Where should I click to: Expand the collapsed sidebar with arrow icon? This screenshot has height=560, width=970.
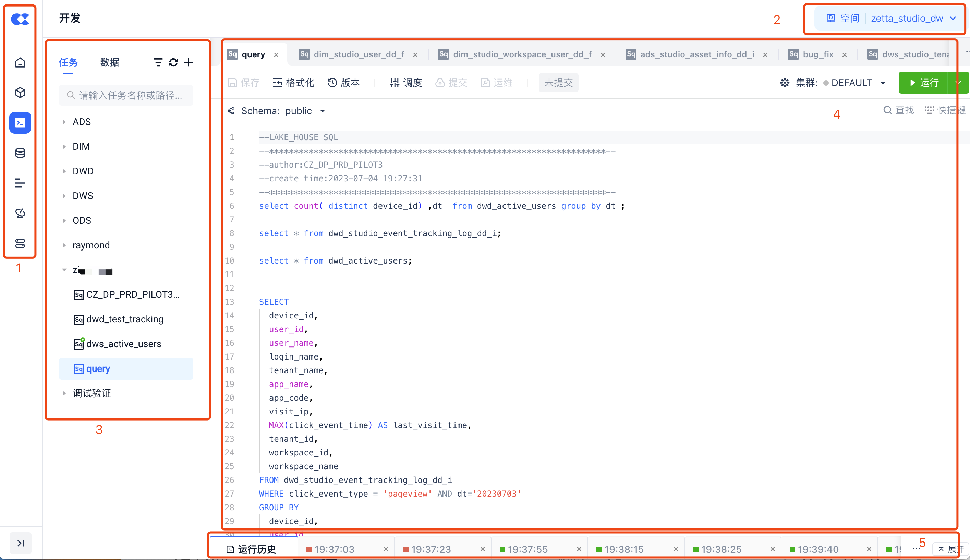tap(20, 543)
